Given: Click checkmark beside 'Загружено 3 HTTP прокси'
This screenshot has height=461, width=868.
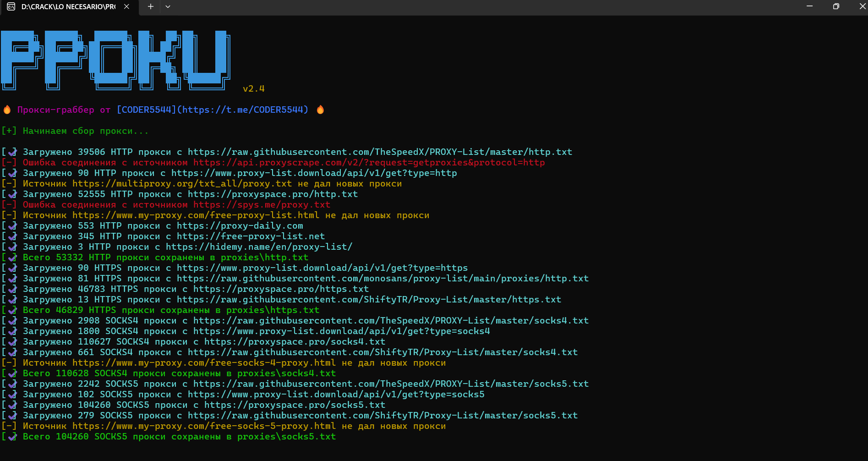Looking at the screenshot, I should coord(12,247).
